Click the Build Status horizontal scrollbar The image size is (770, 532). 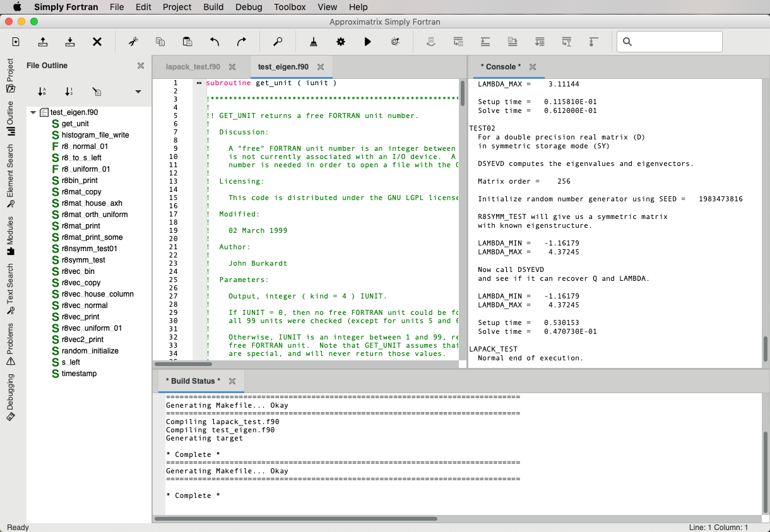tap(296, 519)
